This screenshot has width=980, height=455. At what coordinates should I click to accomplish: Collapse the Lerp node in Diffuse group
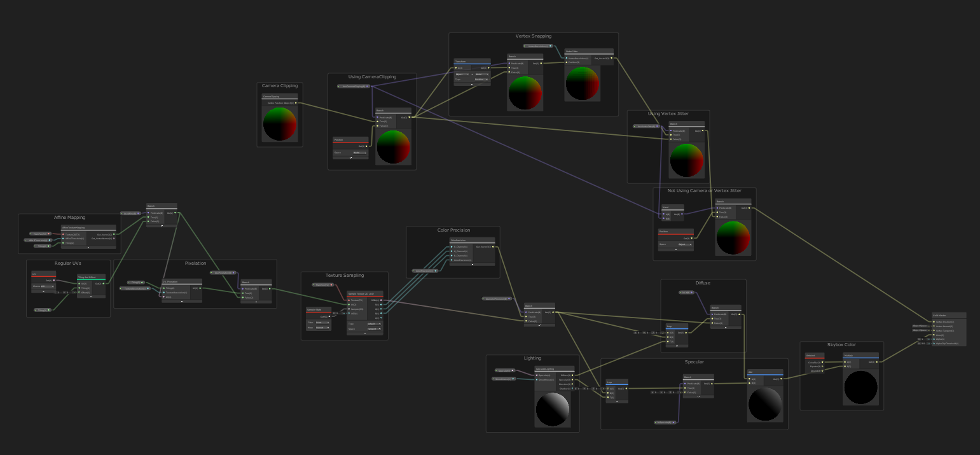(x=677, y=346)
